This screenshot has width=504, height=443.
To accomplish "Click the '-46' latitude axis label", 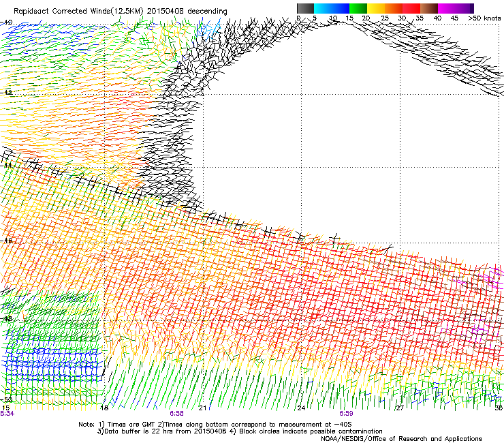I will (6, 241).
